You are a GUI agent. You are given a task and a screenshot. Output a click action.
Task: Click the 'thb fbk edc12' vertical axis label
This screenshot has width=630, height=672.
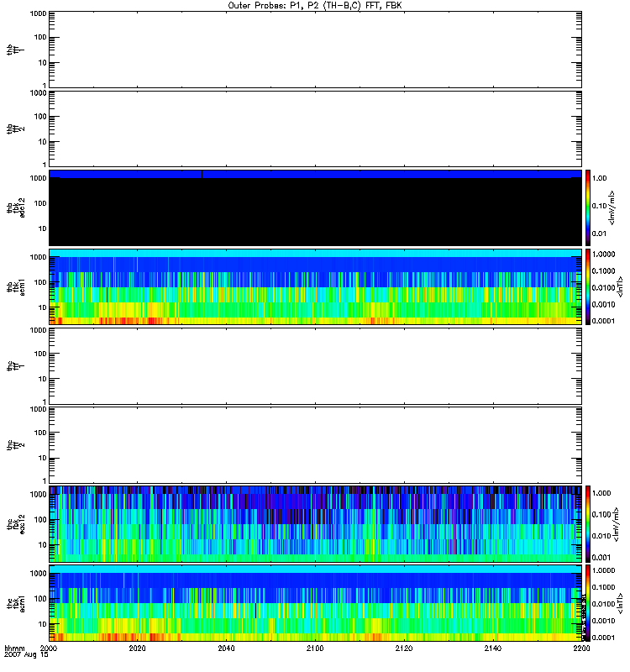(16, 207)
